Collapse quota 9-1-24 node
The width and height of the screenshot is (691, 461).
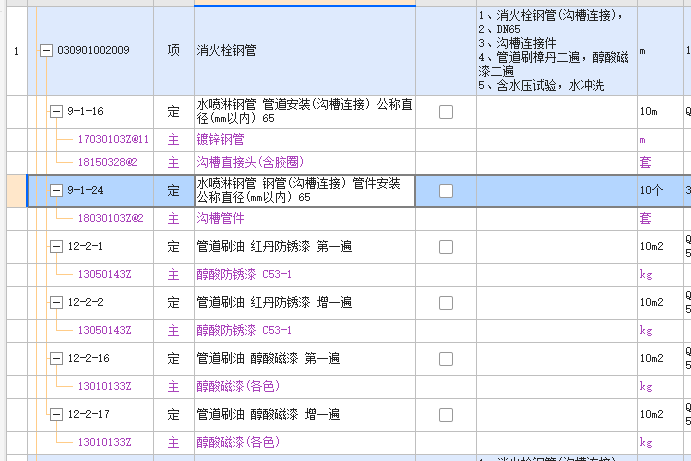(x=56, y=190)
